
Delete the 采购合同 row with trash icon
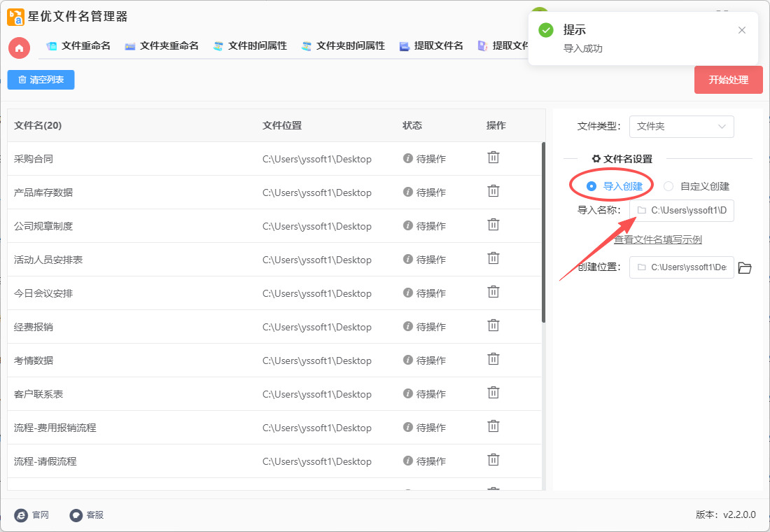point(493,158)
